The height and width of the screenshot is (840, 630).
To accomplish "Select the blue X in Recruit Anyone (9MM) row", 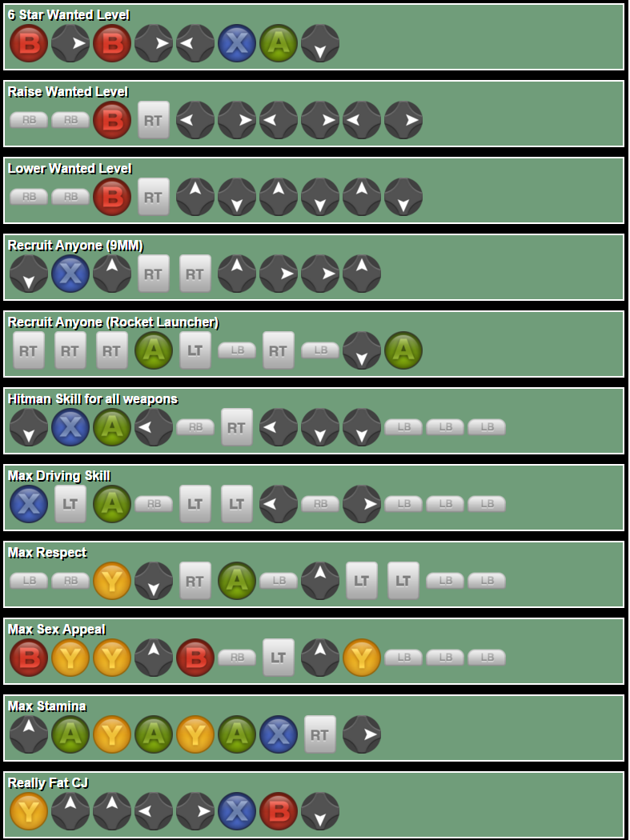I will point(70,274).
